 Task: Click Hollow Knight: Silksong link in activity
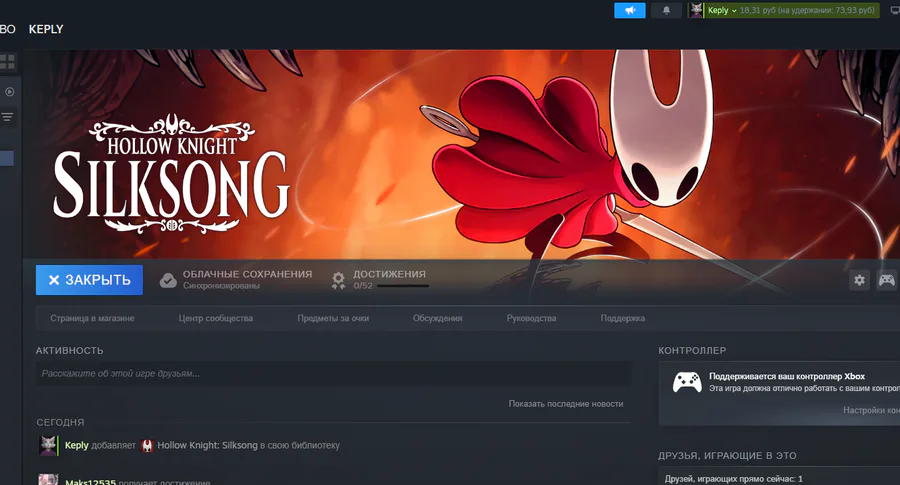tap(207, 445)
